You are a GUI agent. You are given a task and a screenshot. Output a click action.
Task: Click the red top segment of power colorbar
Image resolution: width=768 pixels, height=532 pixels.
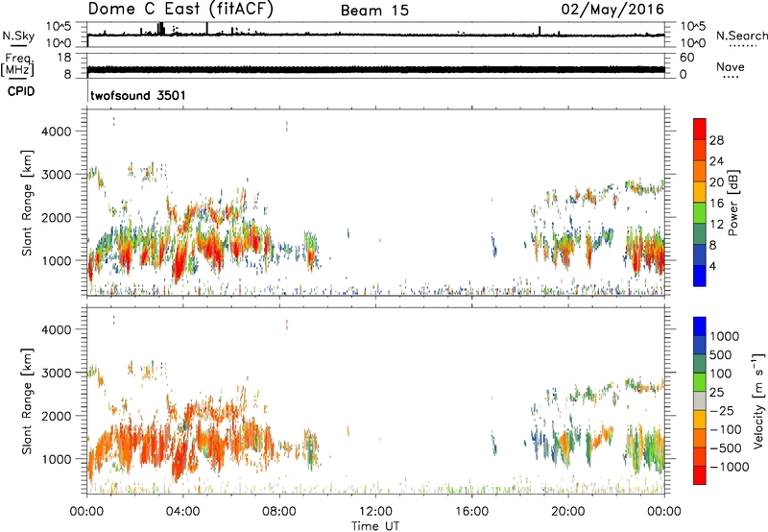[x=700, y=130]
